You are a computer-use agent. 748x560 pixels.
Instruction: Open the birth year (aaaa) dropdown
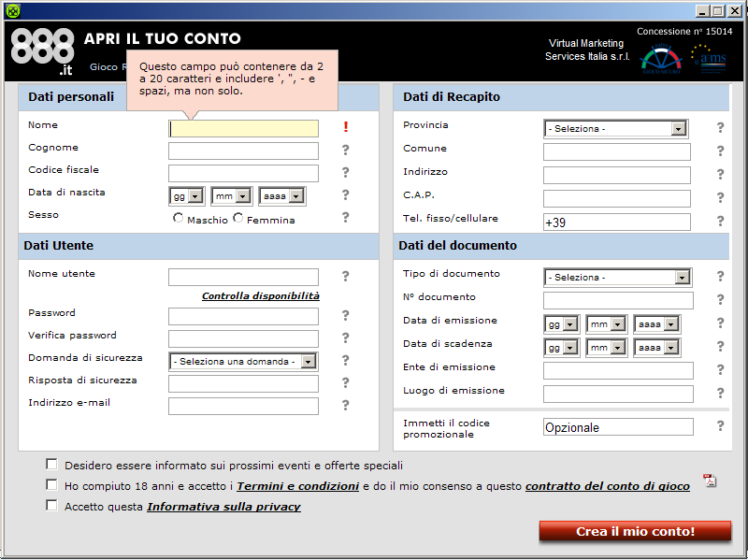(282, 196)
